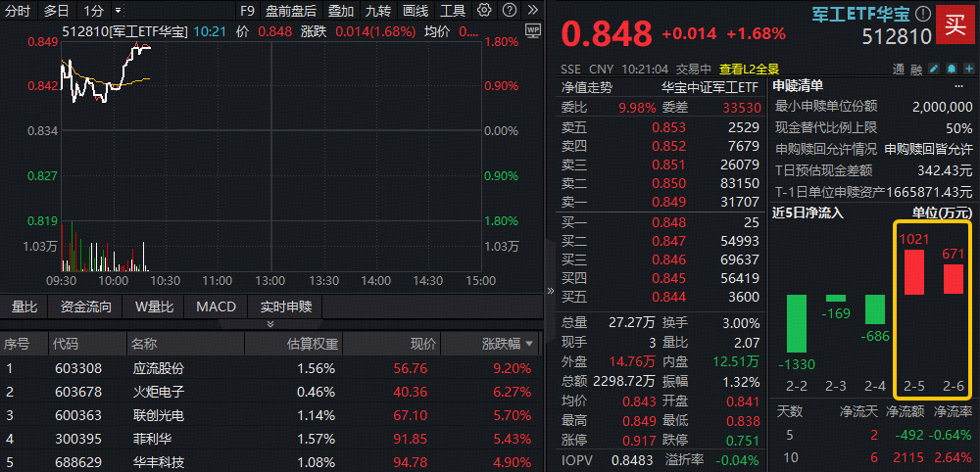Toggle the 九转 indicator
The height and width of the screenshot is (472, 980).
377,11
